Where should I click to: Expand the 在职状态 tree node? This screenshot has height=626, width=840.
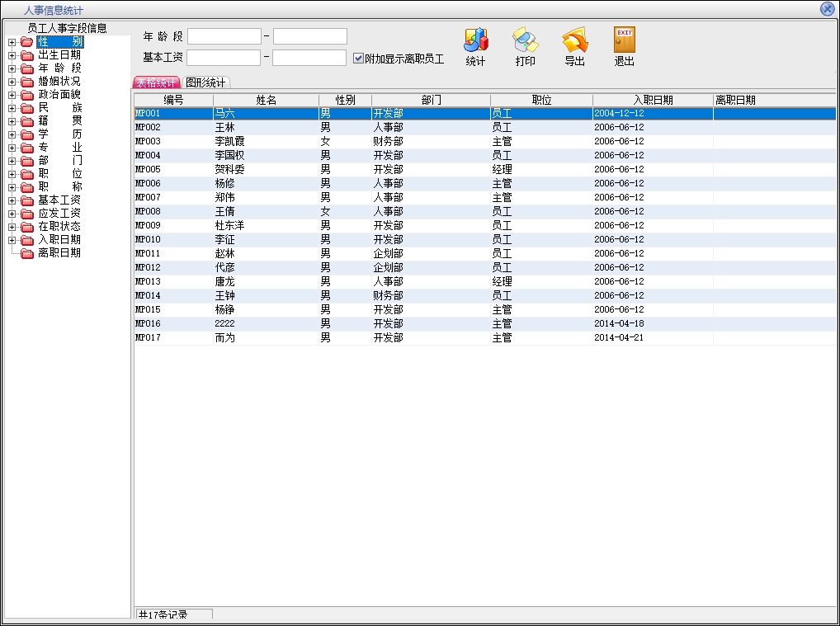(x=12, y=227)
